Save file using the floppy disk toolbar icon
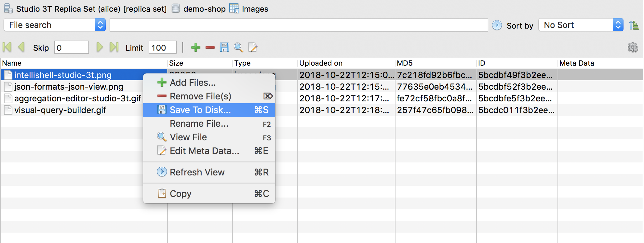 click(224, 47)
